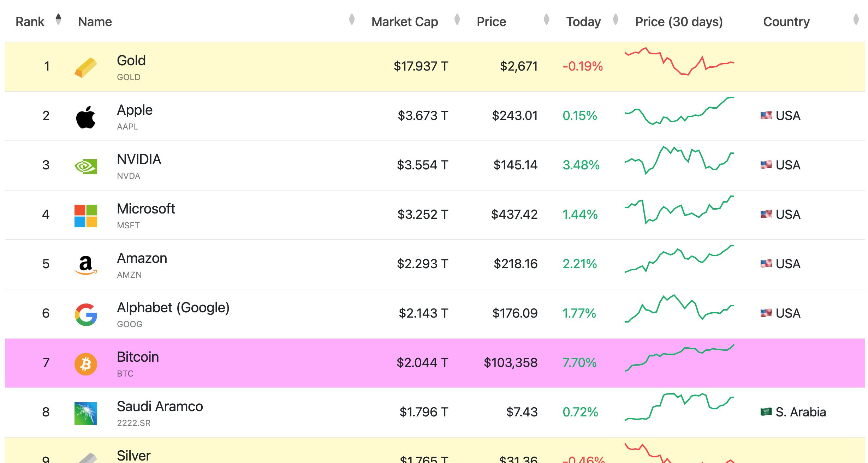The image size is (868, 463).
Task: Click the USA flag in Microsoft row
Action: [x=766, y=214]
